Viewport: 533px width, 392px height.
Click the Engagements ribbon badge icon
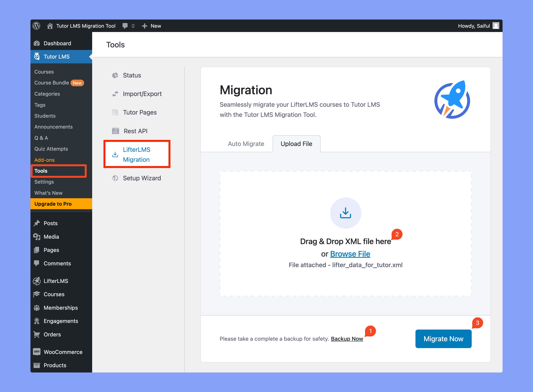click(37, 321)
